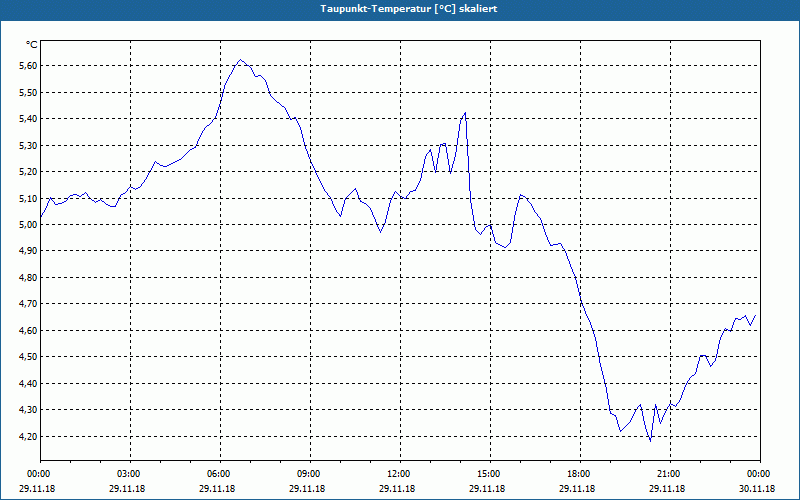Click the chart title 'Taupunkt-Temperatur [°C] skaliert'
The height and width of the screenshot is (500, 800).
409,9
